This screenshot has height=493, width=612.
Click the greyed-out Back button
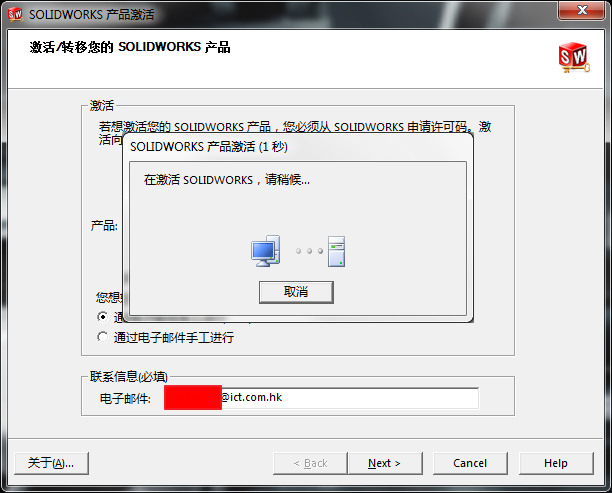[310, 463]
